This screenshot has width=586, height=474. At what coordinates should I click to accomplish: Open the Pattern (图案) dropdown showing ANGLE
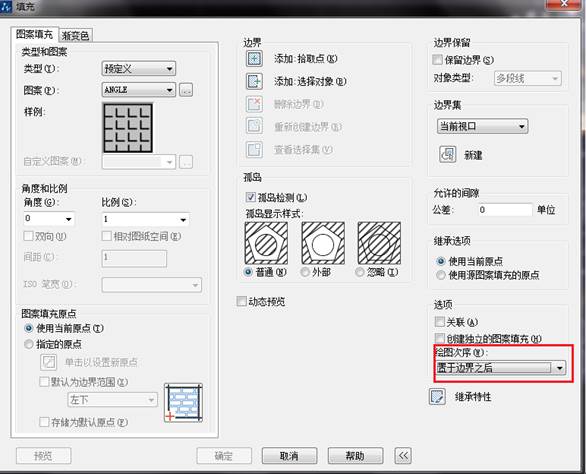(139, 90)
